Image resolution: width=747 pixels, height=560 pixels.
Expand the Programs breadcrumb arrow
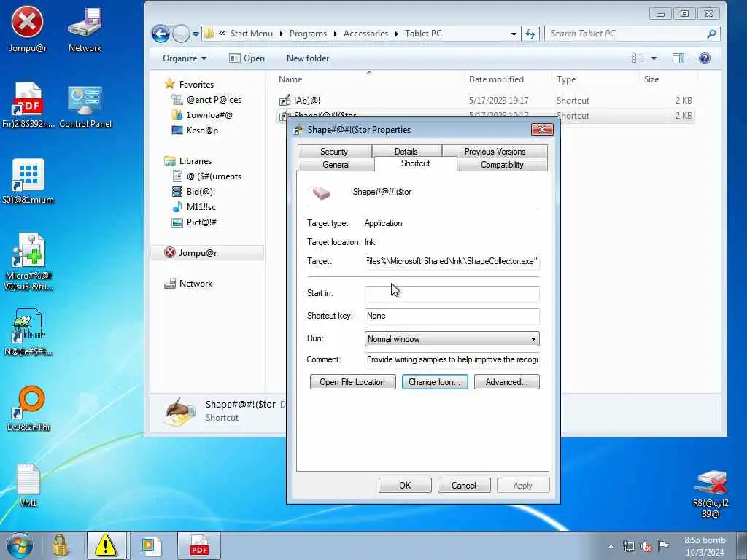336,34
